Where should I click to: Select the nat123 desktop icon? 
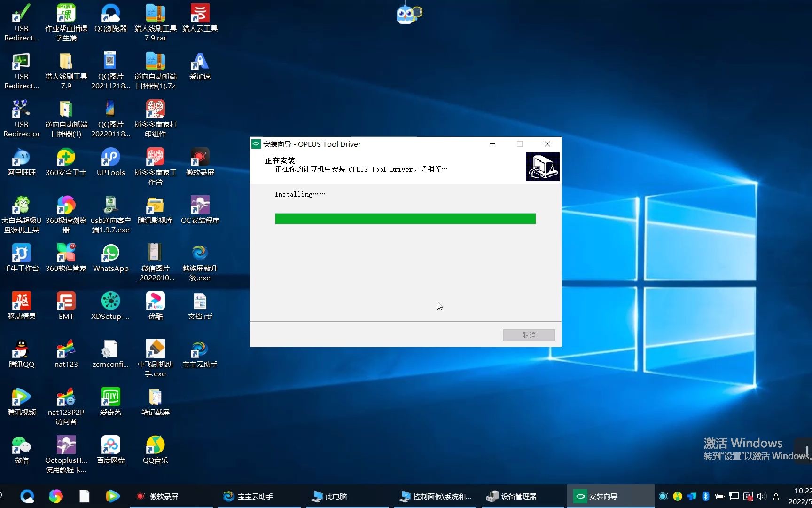[x=66, y=354]
